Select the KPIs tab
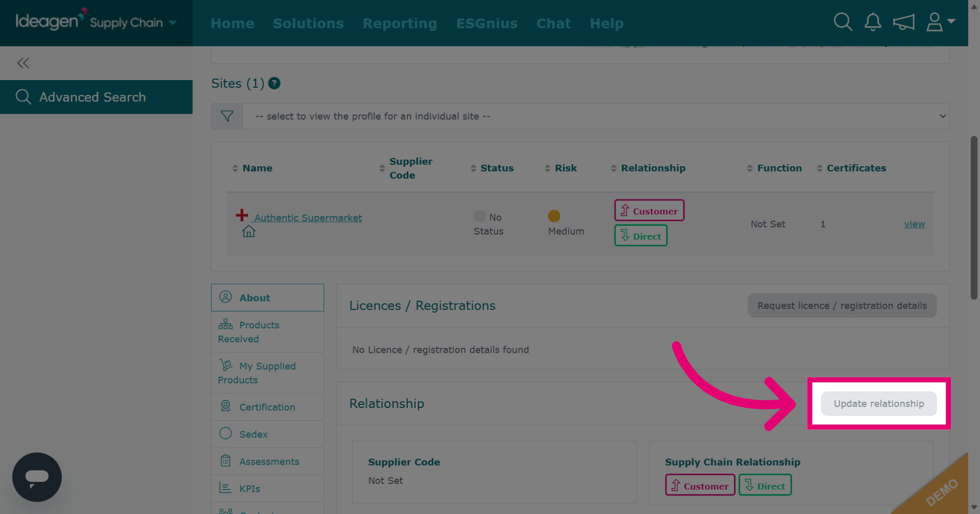Screen dimensions: 980x514 click(267, 489)
